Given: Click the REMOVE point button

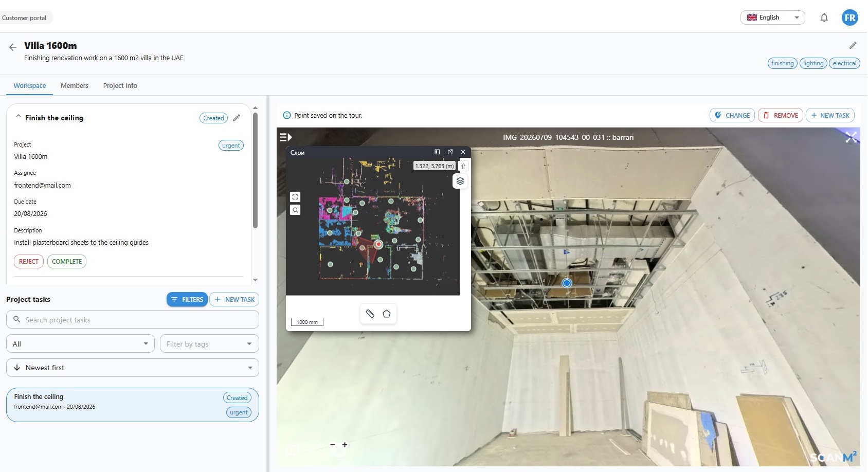Looking at the screenshot, I should pyautogui.click(x=780, y=115).
